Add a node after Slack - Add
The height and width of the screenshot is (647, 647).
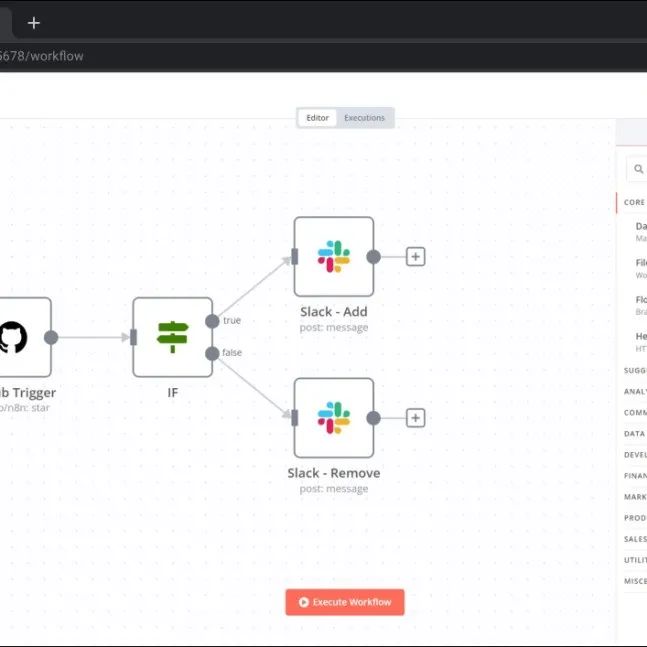click(416, 257)
